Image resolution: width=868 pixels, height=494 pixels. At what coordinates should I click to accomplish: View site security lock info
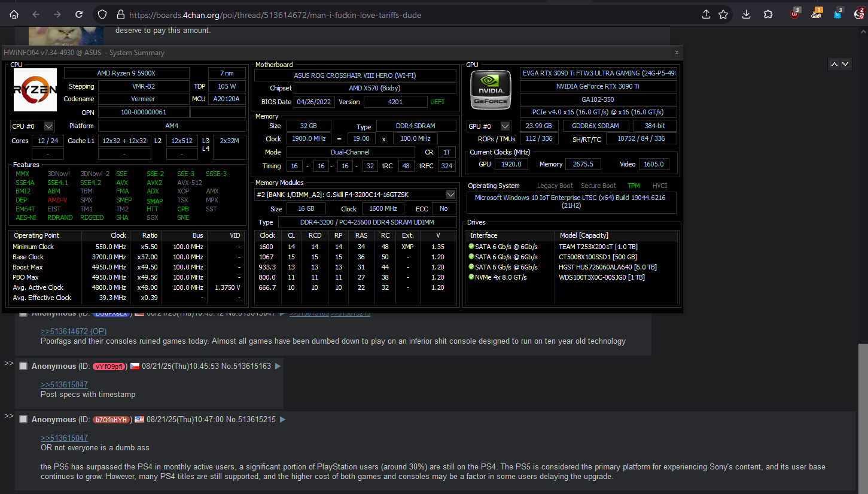(120, 14)
